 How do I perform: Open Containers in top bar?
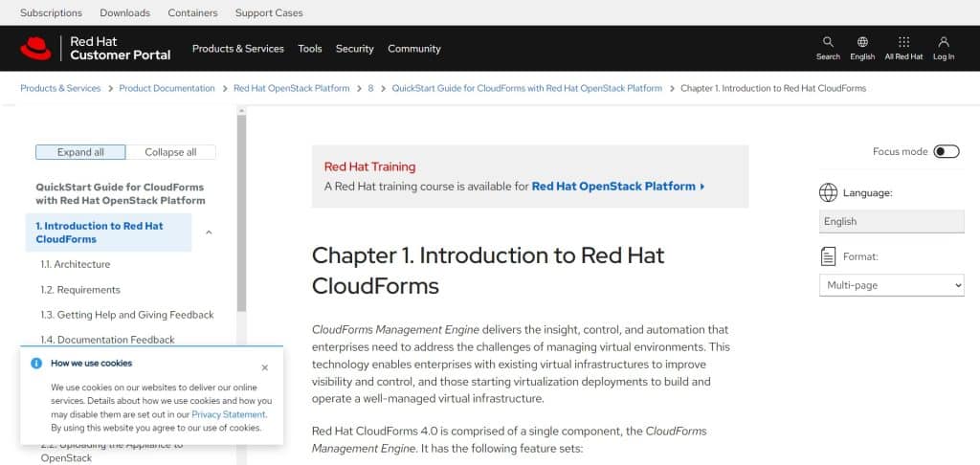(192, 12)
